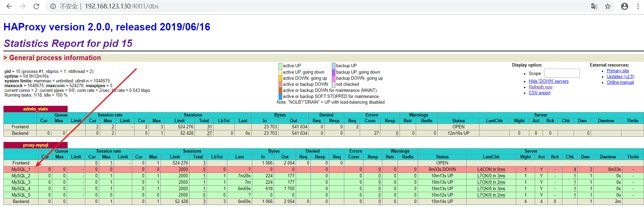Click the 'L4CON in 0ms' last check cell

click(491, 170)
